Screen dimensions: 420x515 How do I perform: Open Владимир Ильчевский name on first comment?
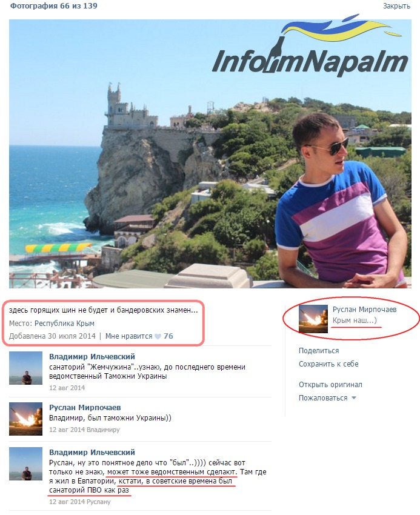[92, 356]
